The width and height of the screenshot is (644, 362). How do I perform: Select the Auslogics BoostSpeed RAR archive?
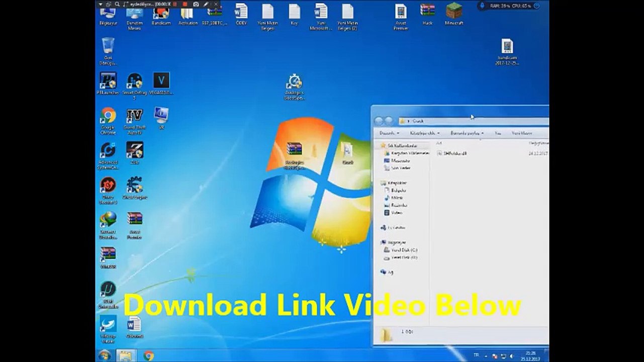[x=294, y=156]
